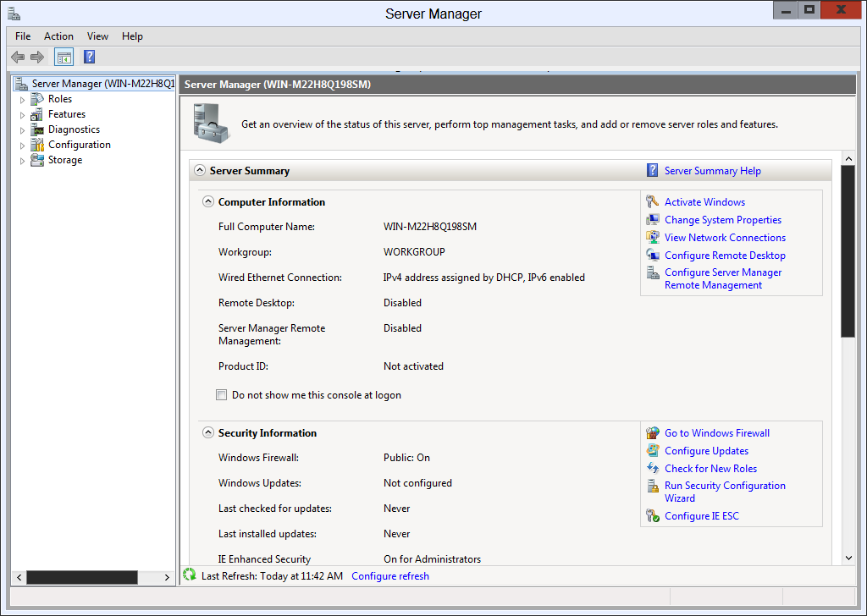The width and height of the screenshot is (867, 616).
Task: Click the vertical scrollbar down arrow
Action: tap(848, 558)
